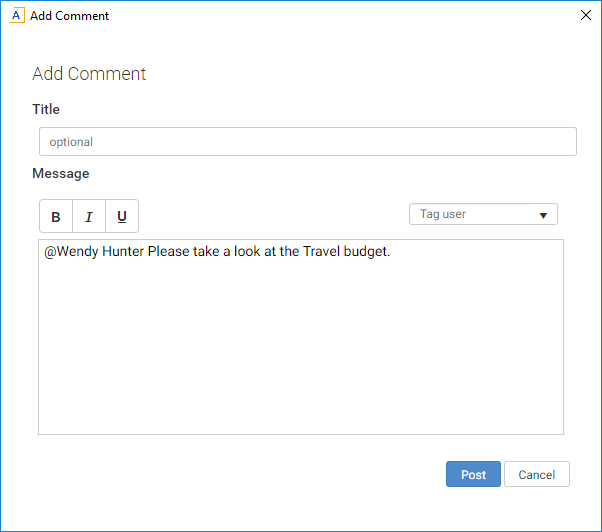This screenshot has height=532, width=602.
Task: Click the Add Comment heading text
Action: [x=89, y=74]
